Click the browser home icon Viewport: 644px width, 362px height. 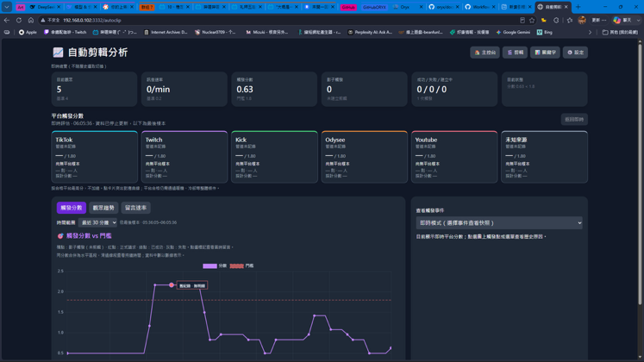click(31, 20)
